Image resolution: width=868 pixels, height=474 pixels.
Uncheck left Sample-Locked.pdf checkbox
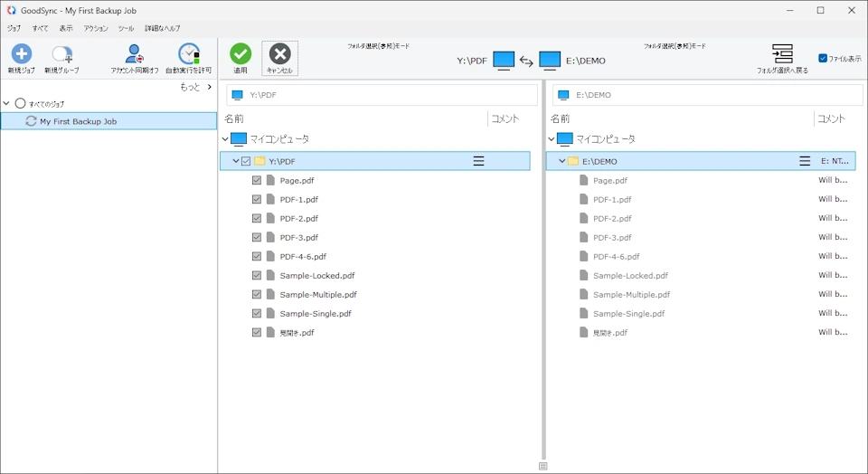(256, 275)
